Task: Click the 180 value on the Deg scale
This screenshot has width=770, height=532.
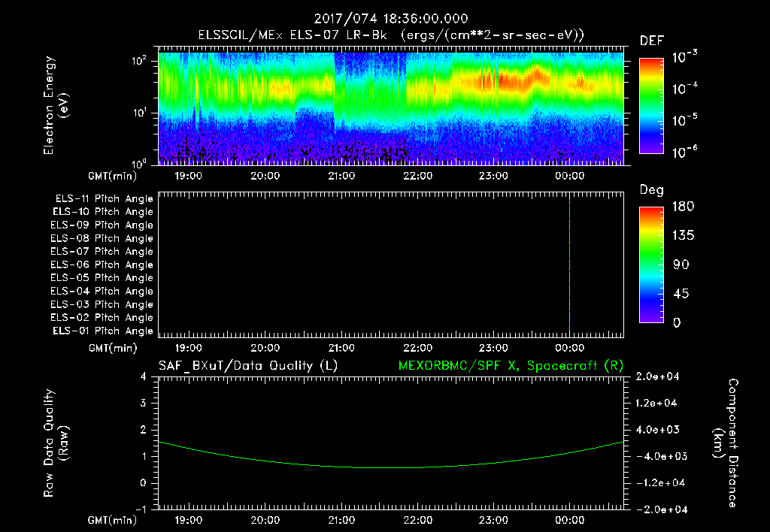Action: tap(683, 207)
